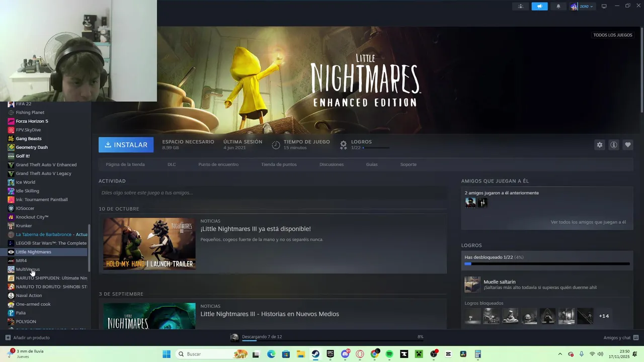644x362 pixels.
Task: Click the first locked achievement icon
Action: (472, 316)
